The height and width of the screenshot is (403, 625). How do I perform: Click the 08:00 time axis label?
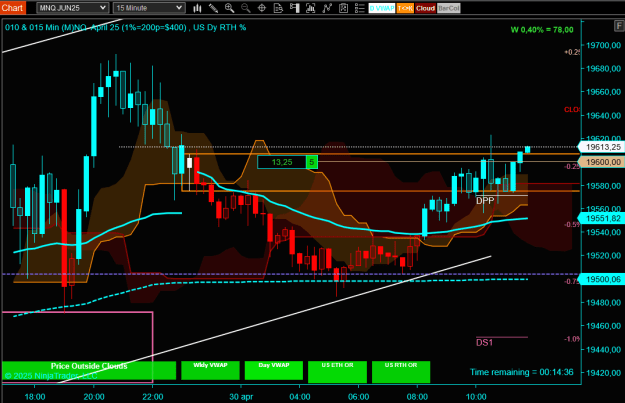pyautogui.click(x=417, y=397)
